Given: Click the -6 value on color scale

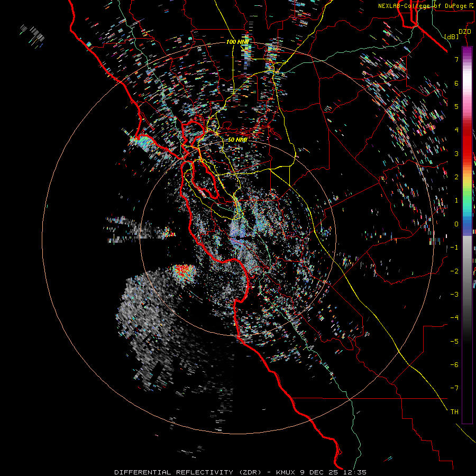Looking at the screenshot, I should coord(454,364).
